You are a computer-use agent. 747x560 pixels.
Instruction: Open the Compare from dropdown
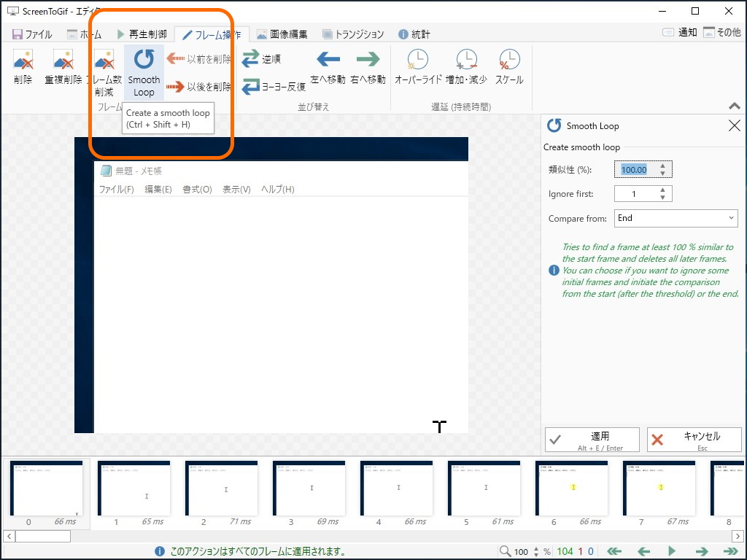coord(676,218)
